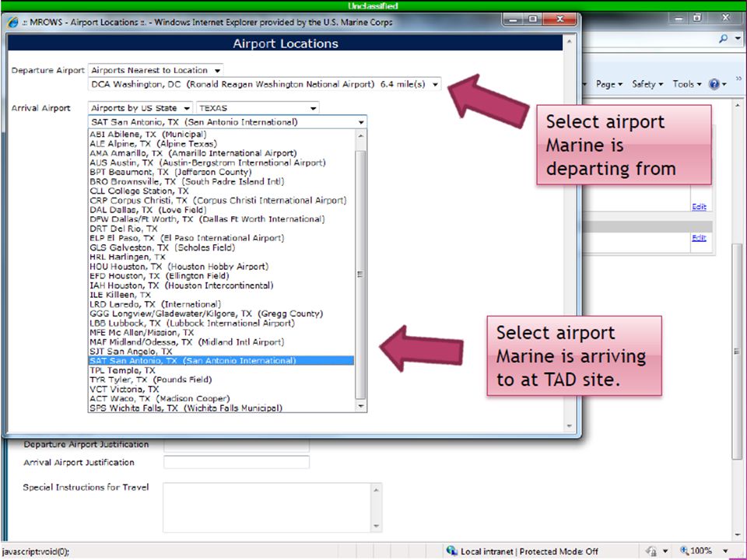This screenshot has height=560, width=747.
Task: Select VCT Victoria, TX
Action: (x=222, y=389)
